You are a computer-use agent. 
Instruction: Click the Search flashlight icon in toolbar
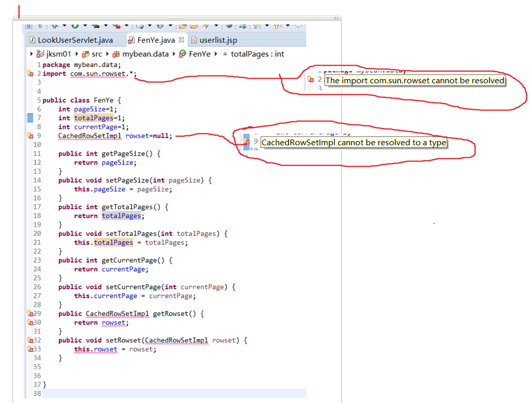pos(205,26)
